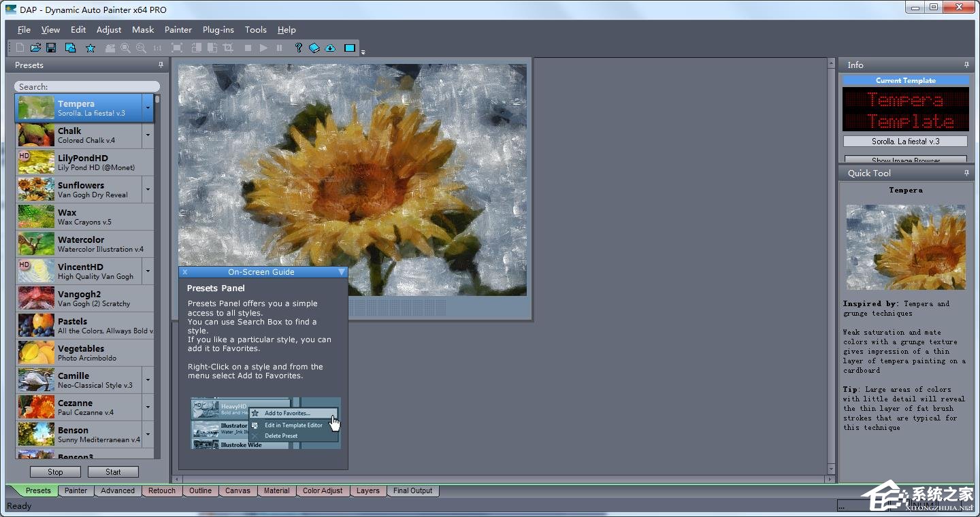Click the Zoom In magnifier icon
980x517 pixels.
[125, 48]
